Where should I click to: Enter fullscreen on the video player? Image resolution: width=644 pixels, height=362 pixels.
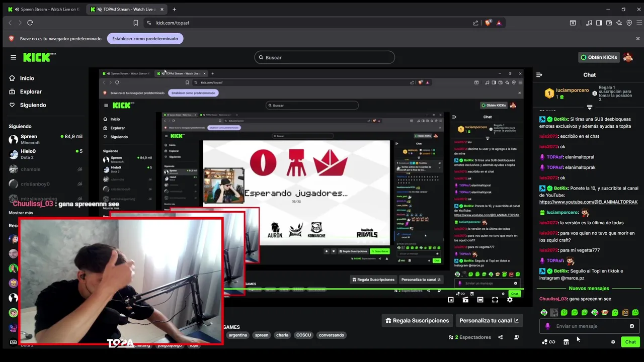click(x=495, y=300)
